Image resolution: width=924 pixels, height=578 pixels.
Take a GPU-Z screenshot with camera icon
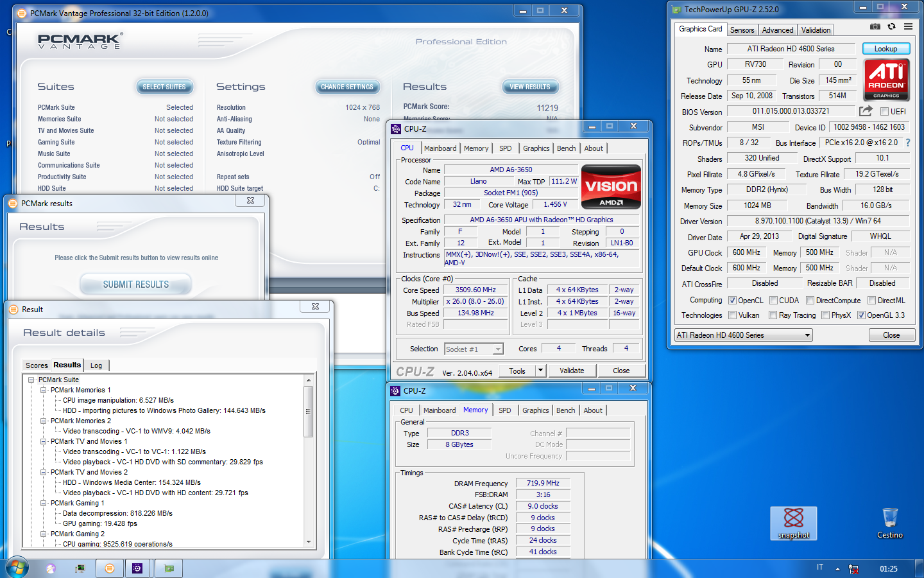coord(875,26)
